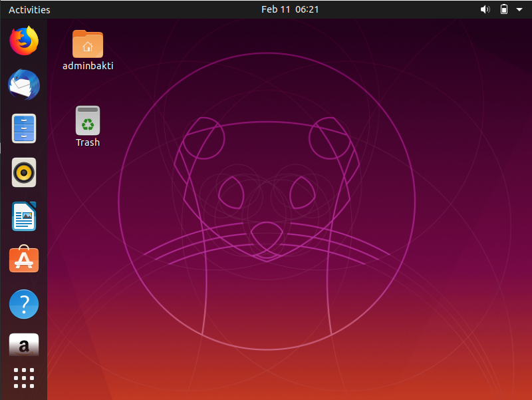Open the Show Applications grid
Image resolution: width=532 pixels, height=400 pixels.
(23, 377)
